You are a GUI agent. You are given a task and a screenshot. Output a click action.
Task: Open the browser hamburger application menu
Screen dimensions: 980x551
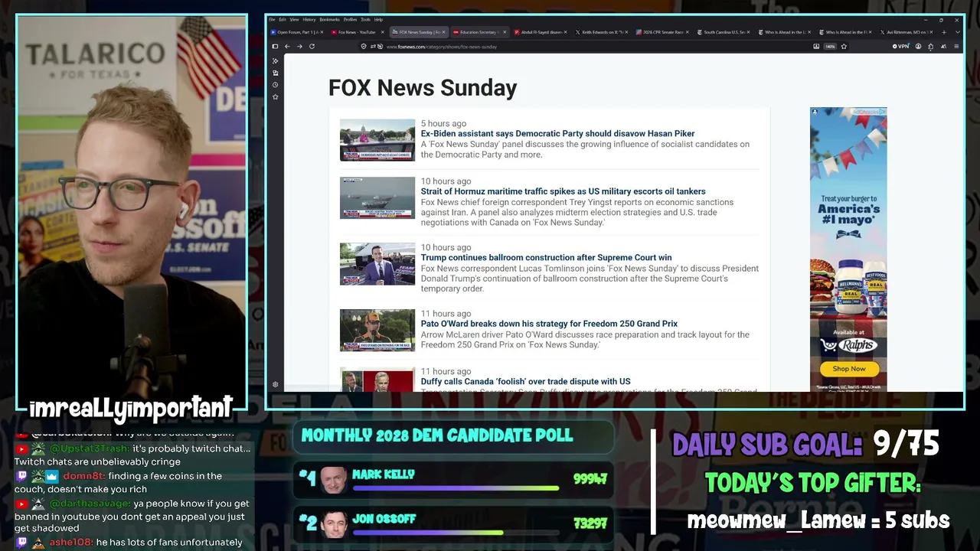(956, 47)
